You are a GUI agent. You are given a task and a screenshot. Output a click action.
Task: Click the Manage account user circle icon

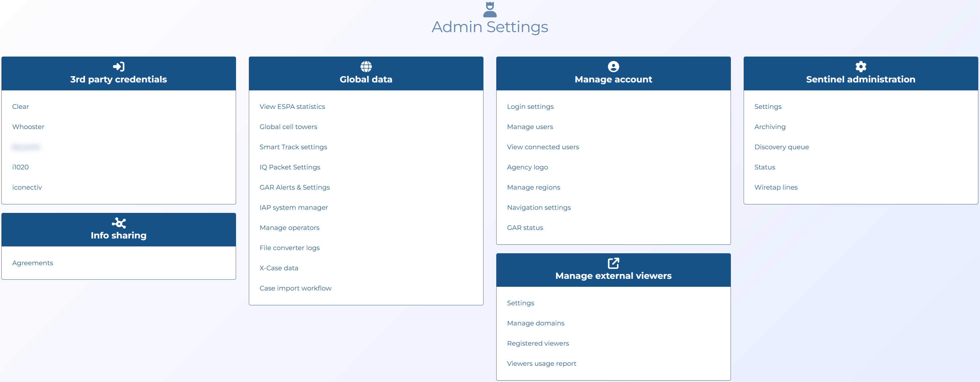[613, 67]
